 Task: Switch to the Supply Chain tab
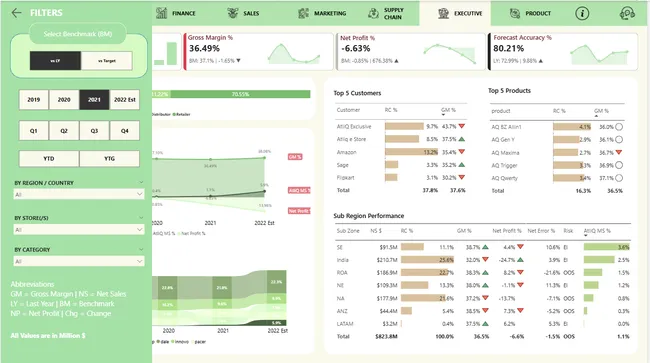[x=393, y=13]
